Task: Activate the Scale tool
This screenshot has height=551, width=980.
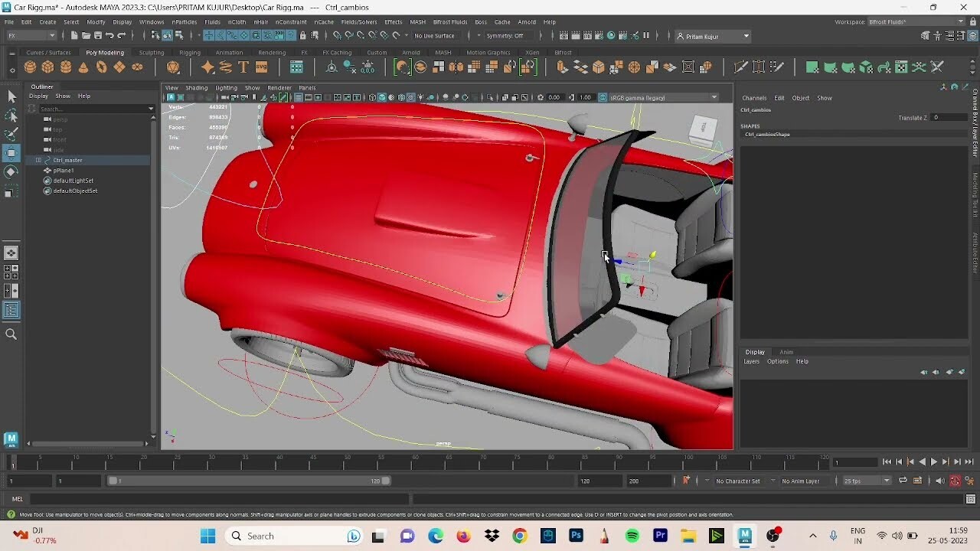Action: [x=11, y=191]
